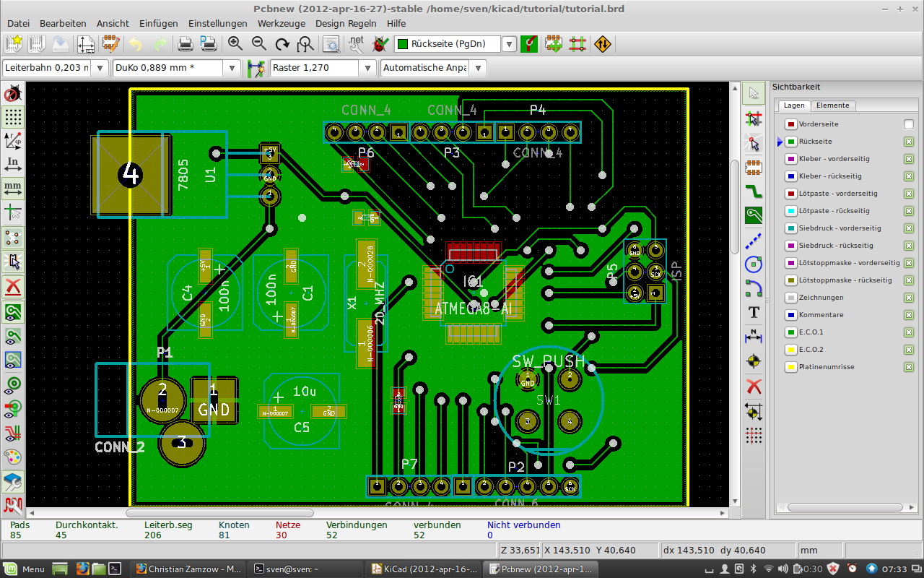924x578 pixels.
Task: Enable visibility of Vorderseite layer
Action: [909, 124]
